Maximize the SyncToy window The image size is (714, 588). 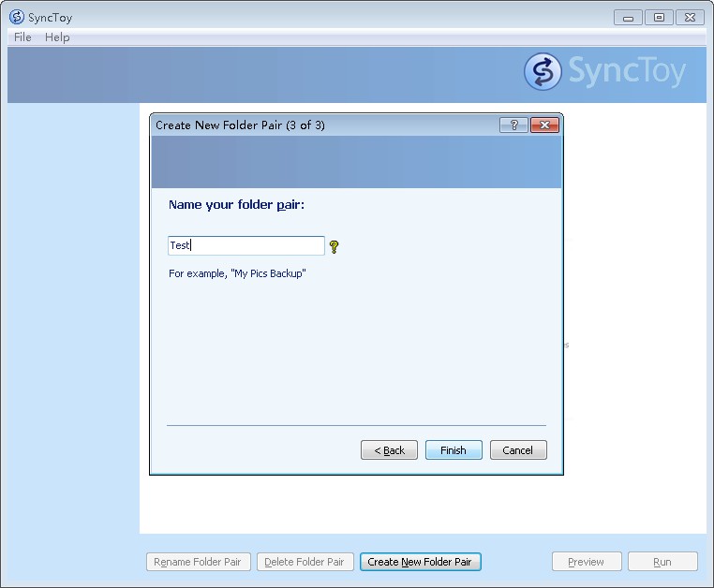[659, 17]
